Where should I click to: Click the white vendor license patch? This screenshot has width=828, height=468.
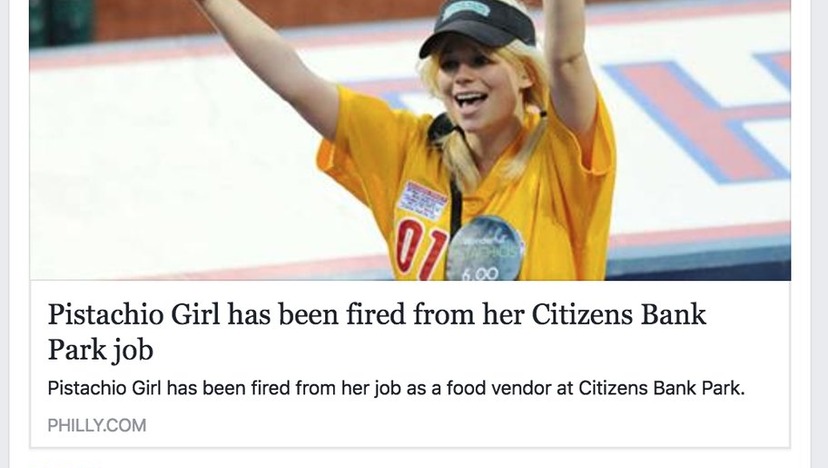tap(421, 200)
